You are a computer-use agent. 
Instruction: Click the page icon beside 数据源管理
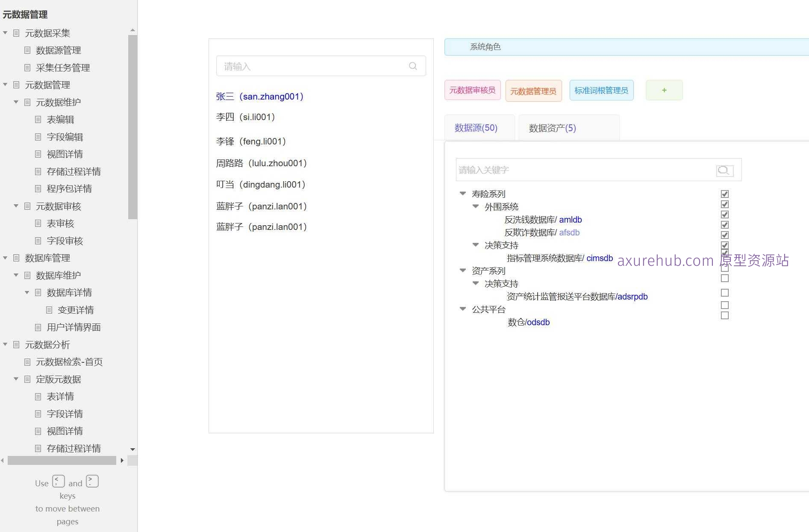point(27,50)
